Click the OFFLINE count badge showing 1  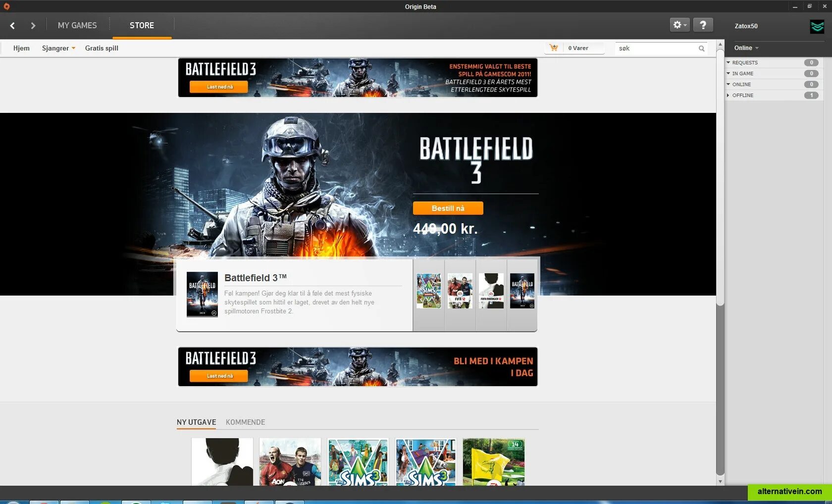811,95
